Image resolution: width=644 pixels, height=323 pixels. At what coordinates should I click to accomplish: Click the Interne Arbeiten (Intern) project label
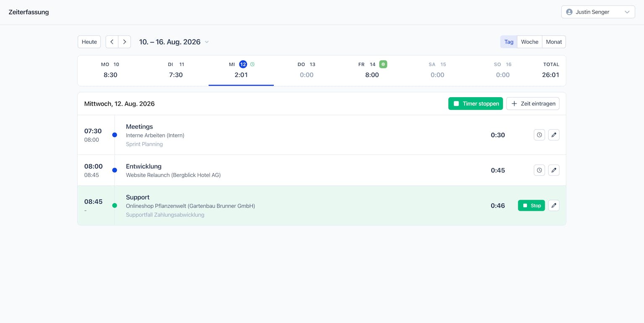coord(155,135)
